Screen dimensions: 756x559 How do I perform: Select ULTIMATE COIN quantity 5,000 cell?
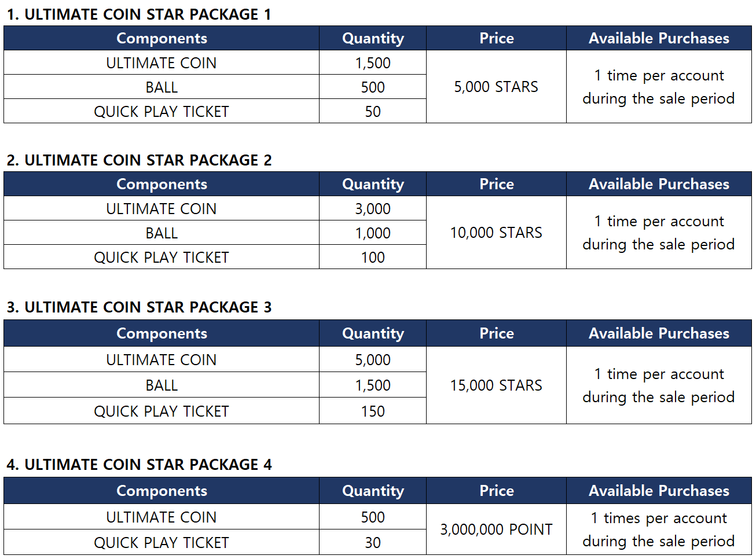click(373, 360)
